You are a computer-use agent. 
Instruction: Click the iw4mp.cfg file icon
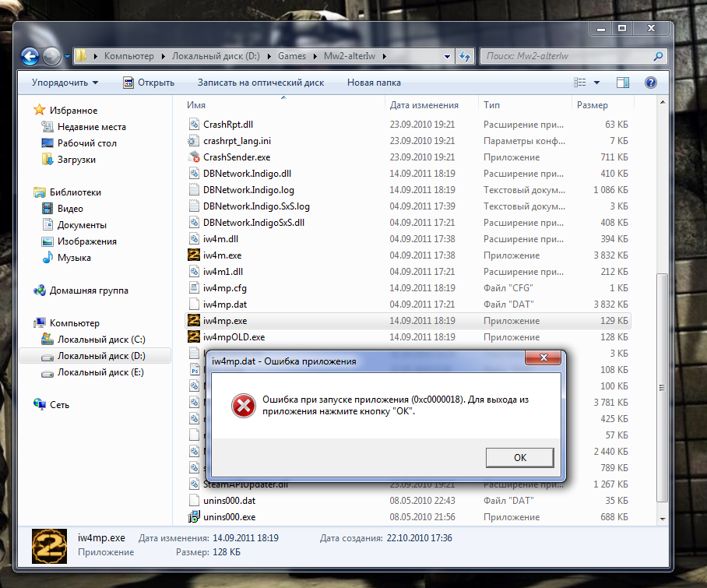194,287
